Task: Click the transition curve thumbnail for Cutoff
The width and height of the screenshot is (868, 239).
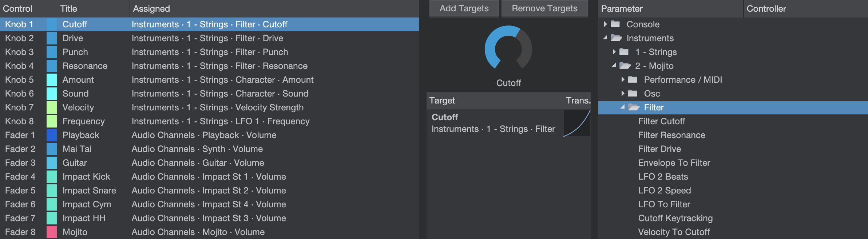Action: click(577, 123)
